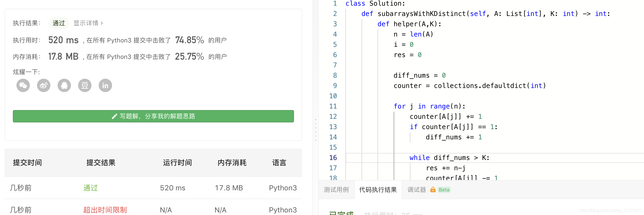Share result via LinkedIn icon
644x215 pixels.
[x=105, y=85]
